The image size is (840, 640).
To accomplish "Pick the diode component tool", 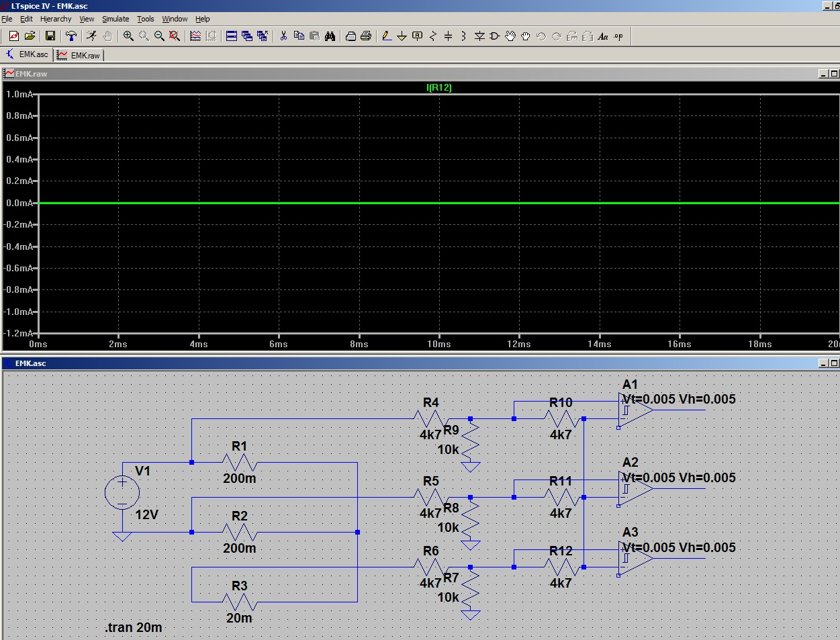I will (479, 36).
